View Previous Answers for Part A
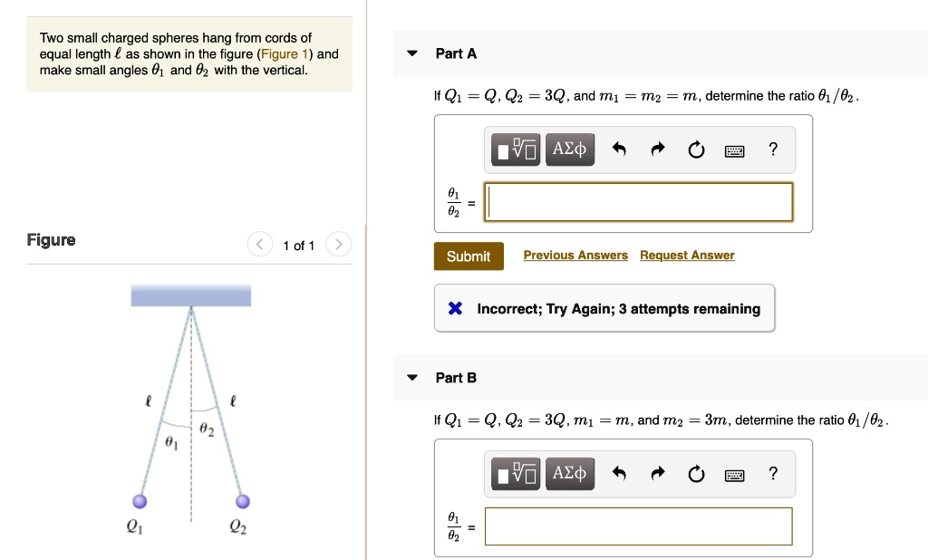 point(575,256)
